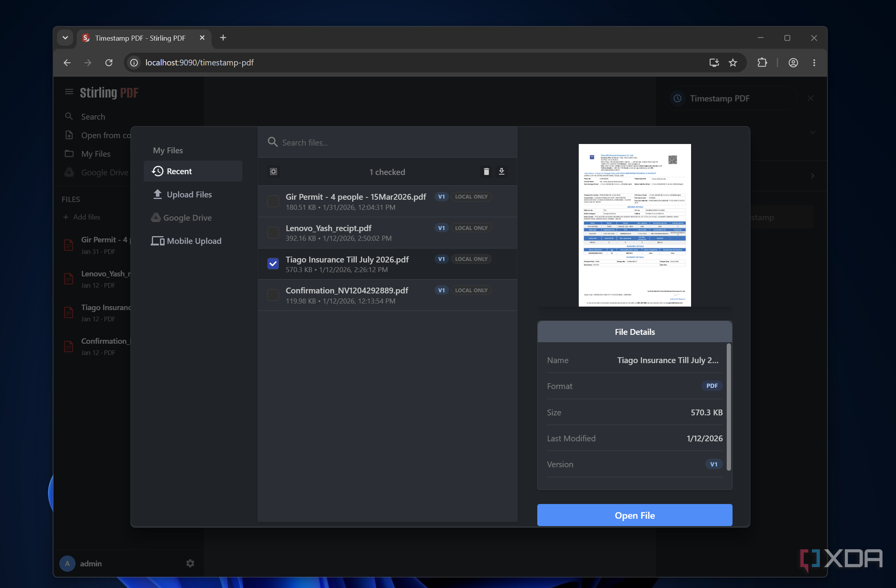Focus the Search files field
The width and height of the screenshot is (896, 588).
pyautogui.click(x=387, y=142)
